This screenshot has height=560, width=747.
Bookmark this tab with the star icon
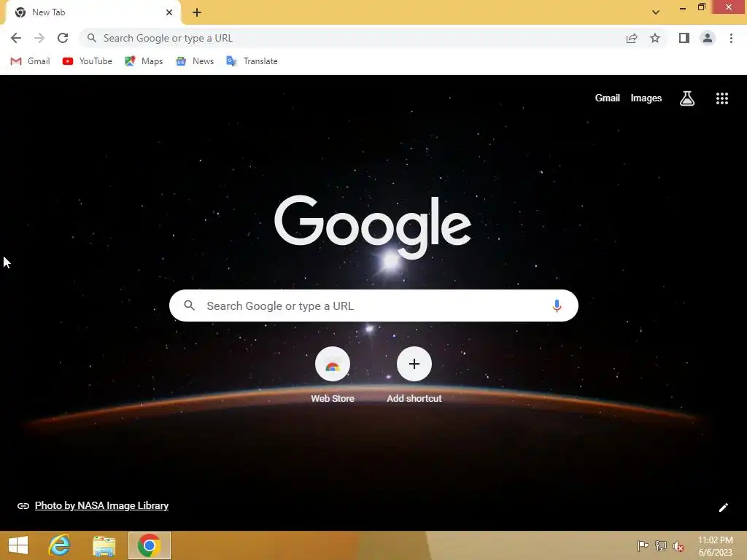pyautogui.click(x=655, y=38)
